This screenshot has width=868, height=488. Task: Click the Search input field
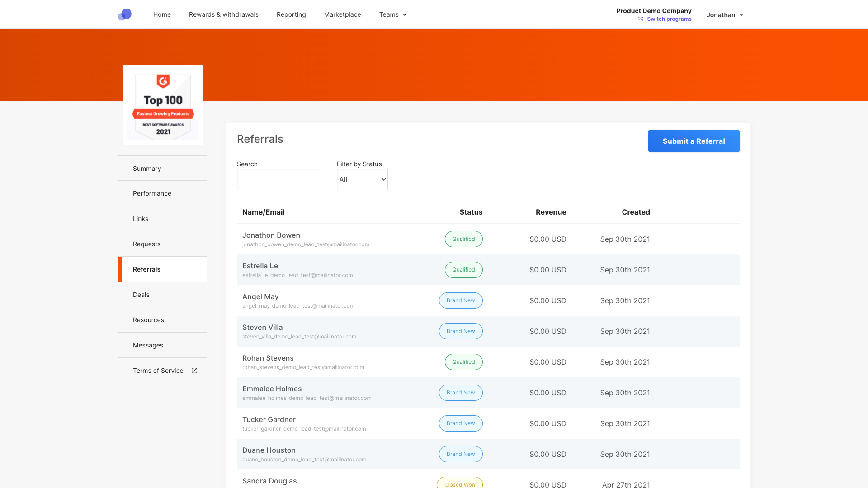(x=279, y=179)
